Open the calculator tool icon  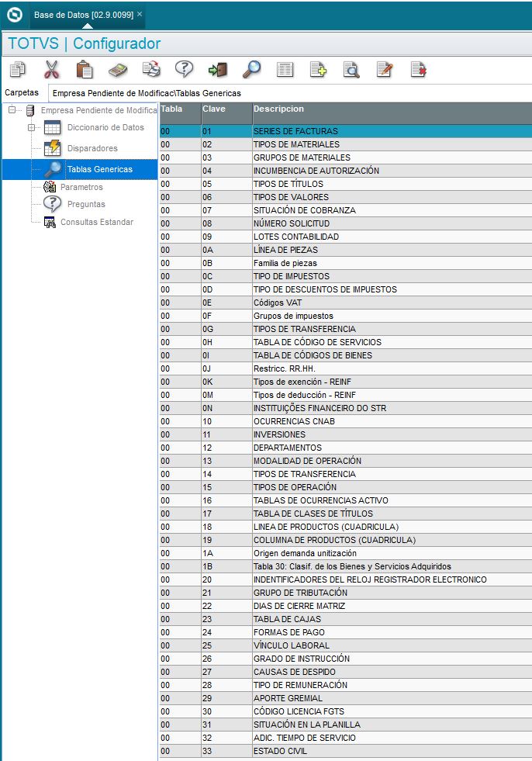click(118, 70)
